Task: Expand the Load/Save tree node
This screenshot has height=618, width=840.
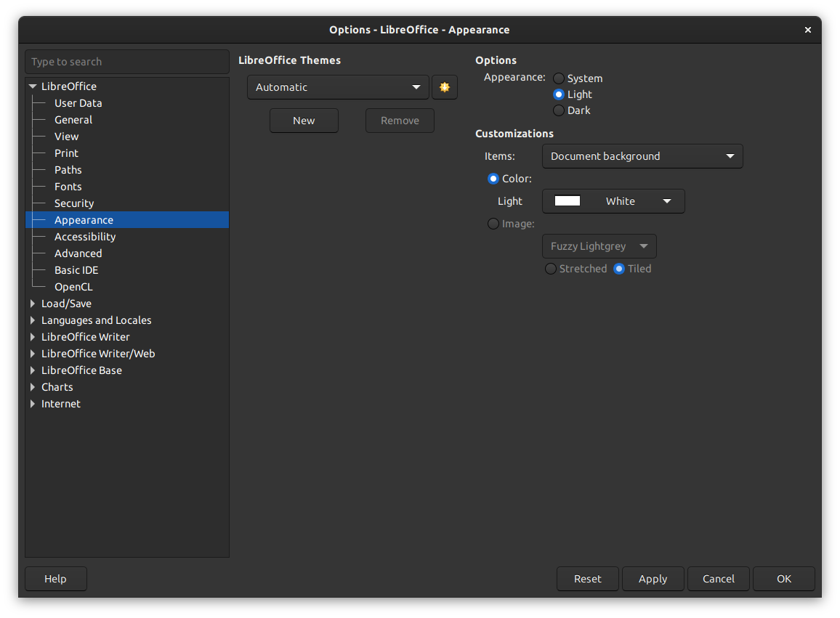Action: coord(33,304)
